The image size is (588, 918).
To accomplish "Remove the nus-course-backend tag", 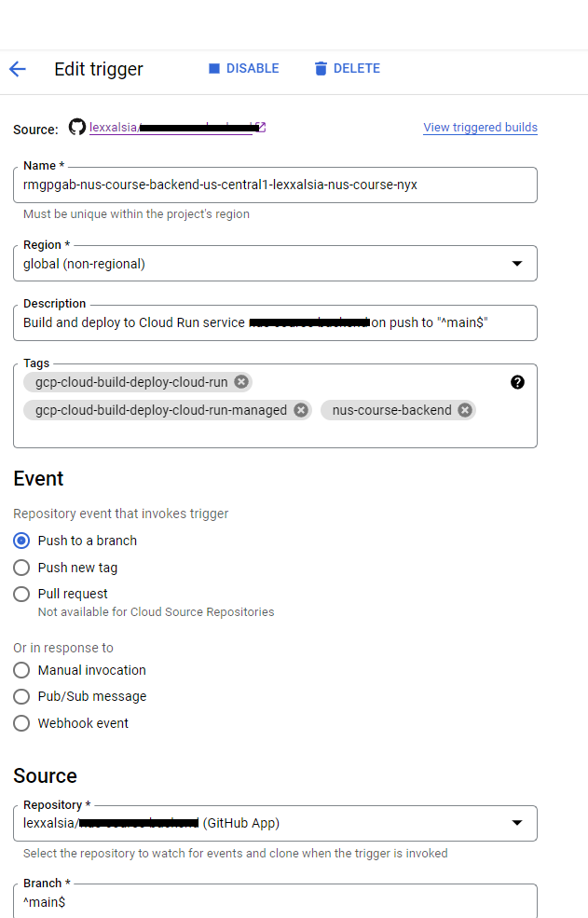I will 464,410.
